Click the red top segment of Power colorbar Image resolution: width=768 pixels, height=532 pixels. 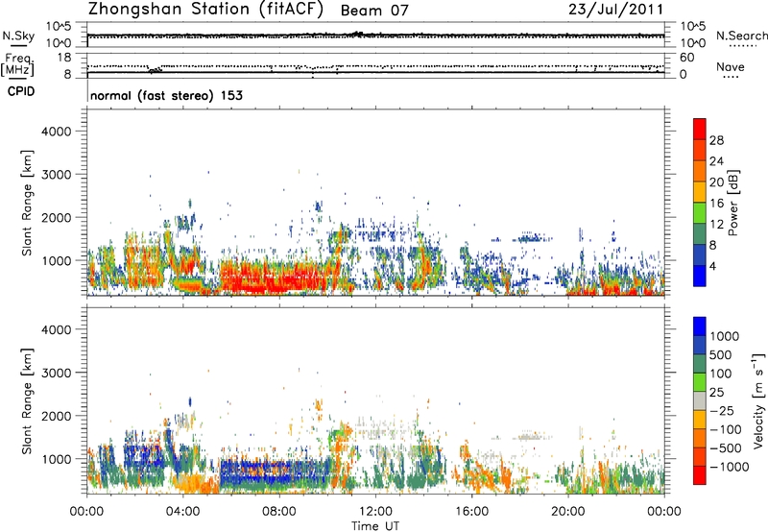tap(700, 129)
